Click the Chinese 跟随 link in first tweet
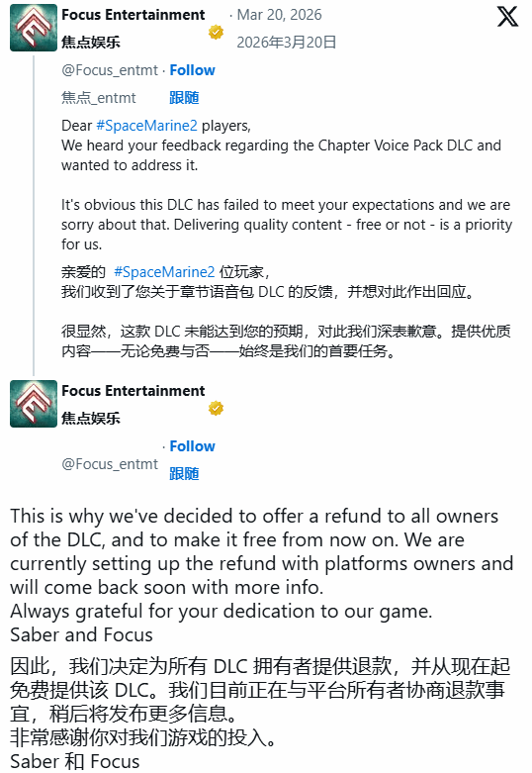 [184, 98]
